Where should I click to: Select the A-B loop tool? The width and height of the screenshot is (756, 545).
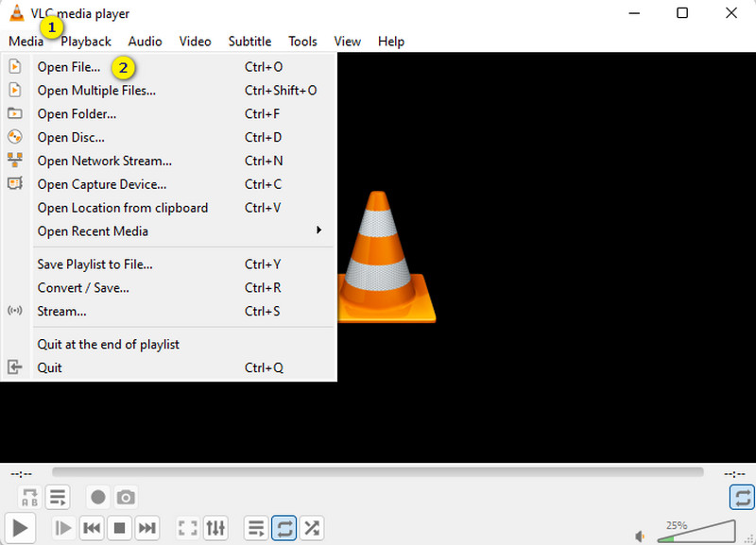[x=29, y=497]
